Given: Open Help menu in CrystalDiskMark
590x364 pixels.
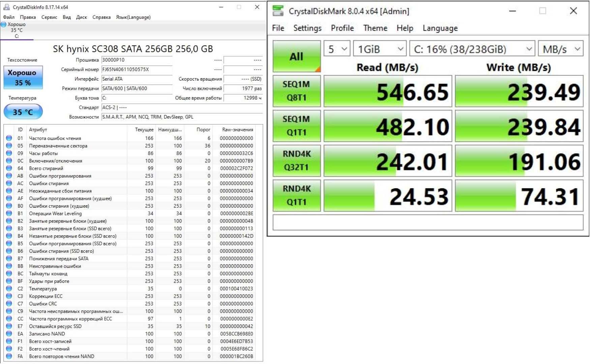Looking at the screenshot, I should [x=405, y=28].
